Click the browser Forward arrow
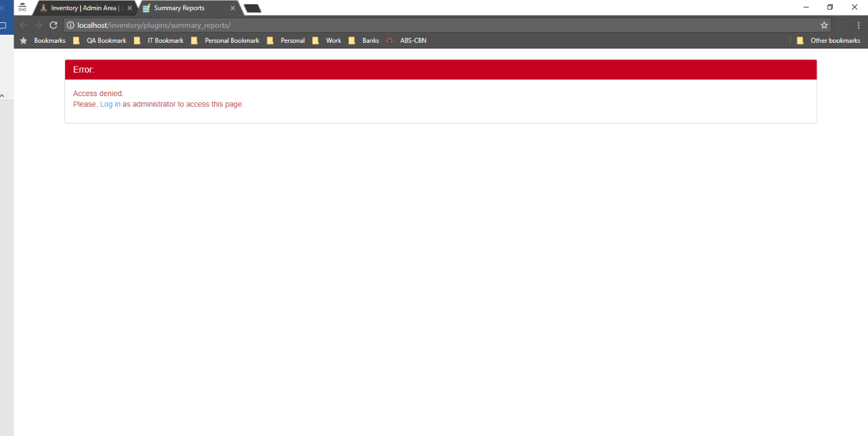 coord(38,25)
